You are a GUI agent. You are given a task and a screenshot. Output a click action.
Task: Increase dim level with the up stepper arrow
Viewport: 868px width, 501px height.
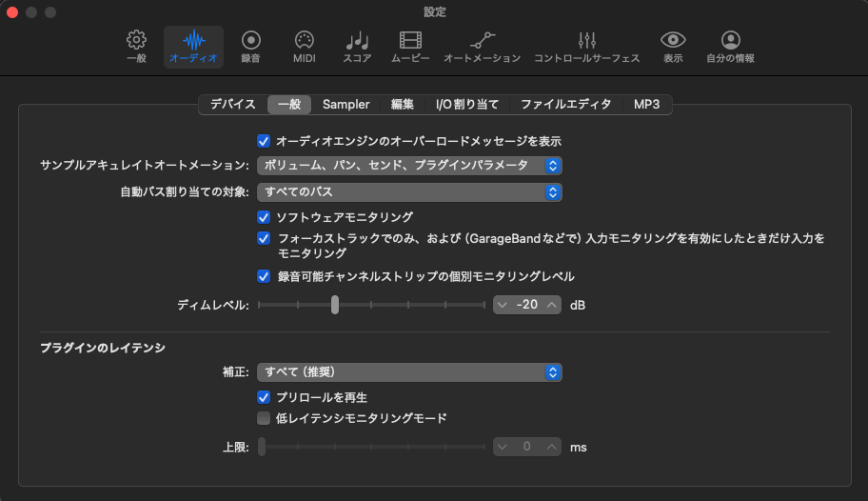click(x=551, y=305)
